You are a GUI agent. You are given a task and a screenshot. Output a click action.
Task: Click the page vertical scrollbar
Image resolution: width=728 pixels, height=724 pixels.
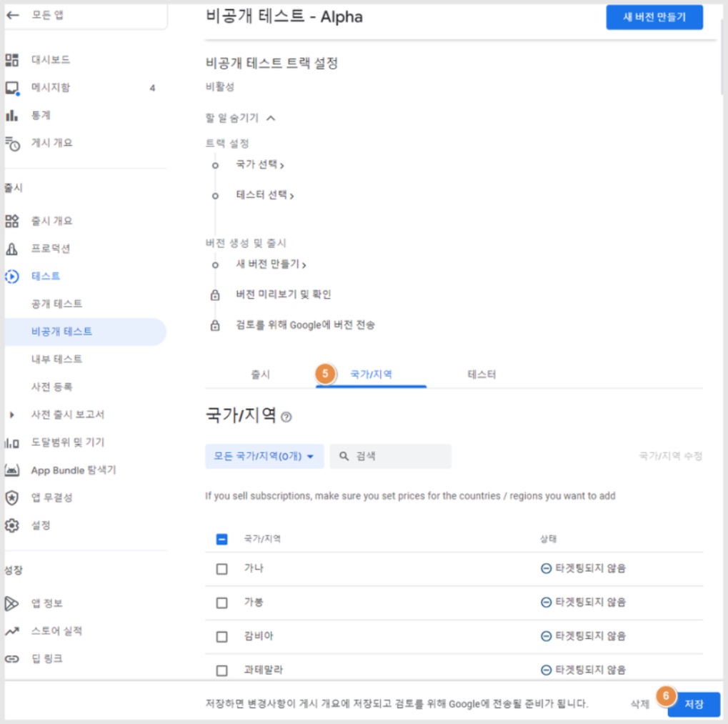(724, 56)
